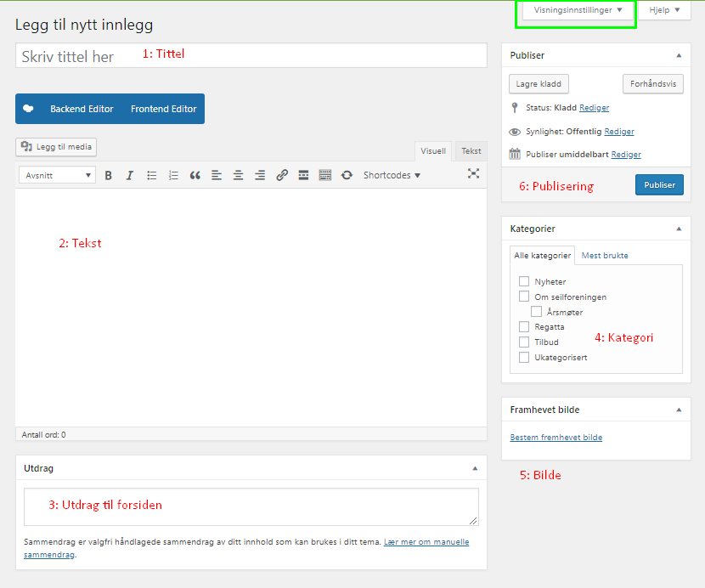Screen dimensions: 705x588
Task: Click the blue Publiser button
Action: click(x=659, y=185)
